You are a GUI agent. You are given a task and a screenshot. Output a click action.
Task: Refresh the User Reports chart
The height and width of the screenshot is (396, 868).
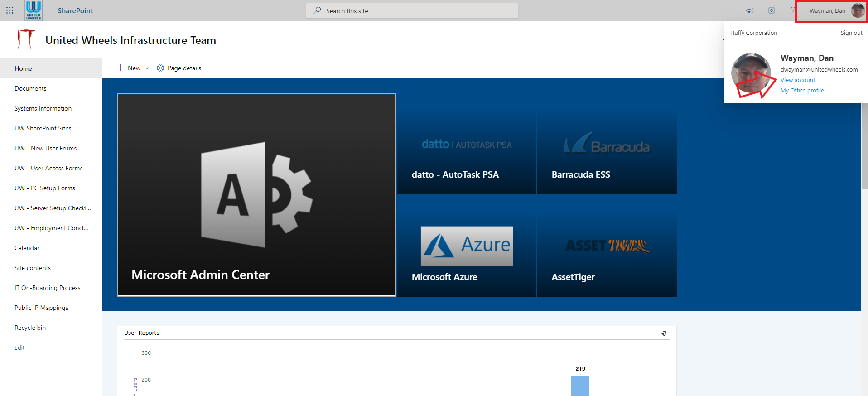pyautogui.click(x=664, y=333)
